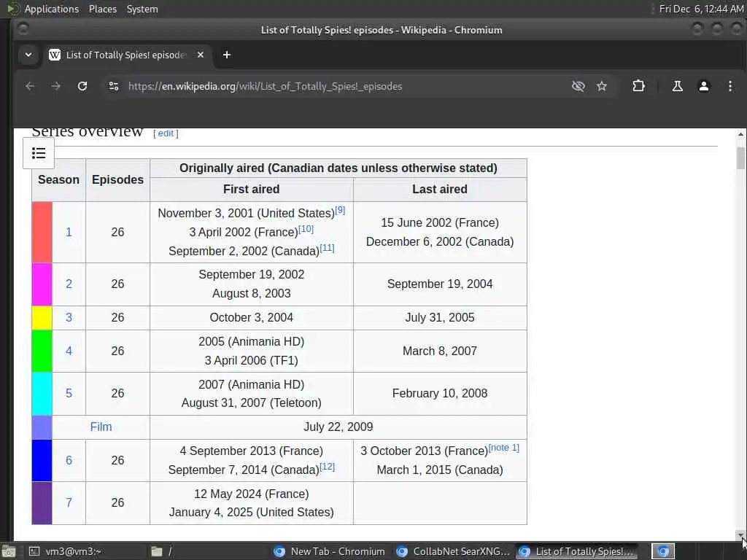Click the page vertical scrollbar thumb
Image resolution: width=747 pixels, height=560 pixels.
pyautogui.click(x=740, y=158)
